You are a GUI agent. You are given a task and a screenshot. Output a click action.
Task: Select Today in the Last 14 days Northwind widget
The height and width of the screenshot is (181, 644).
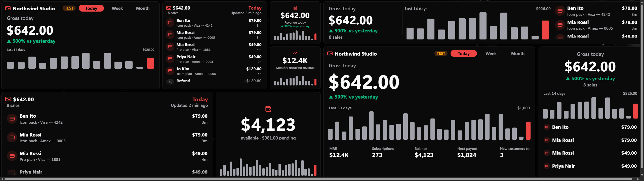click(x=91, y=8)
